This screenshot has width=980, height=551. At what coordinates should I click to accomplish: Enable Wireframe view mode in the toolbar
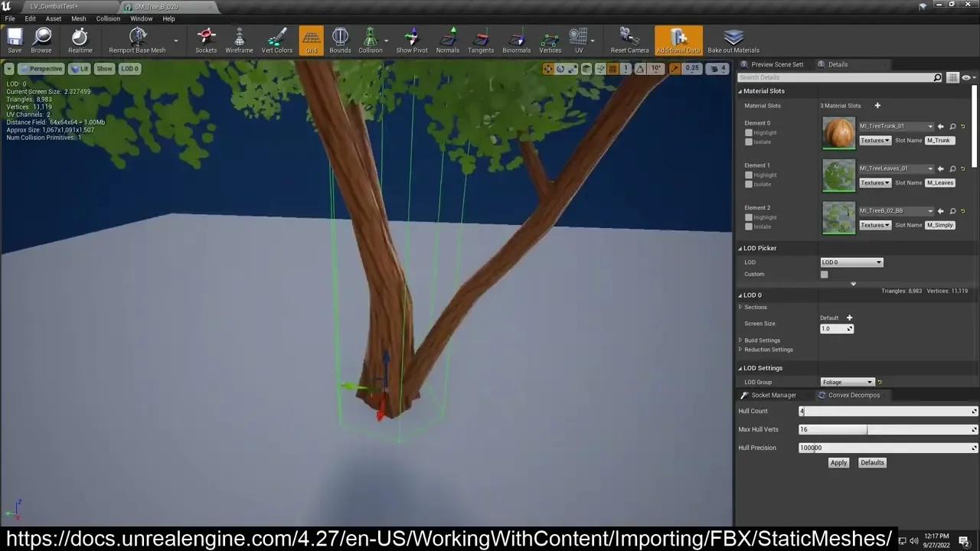239,40
